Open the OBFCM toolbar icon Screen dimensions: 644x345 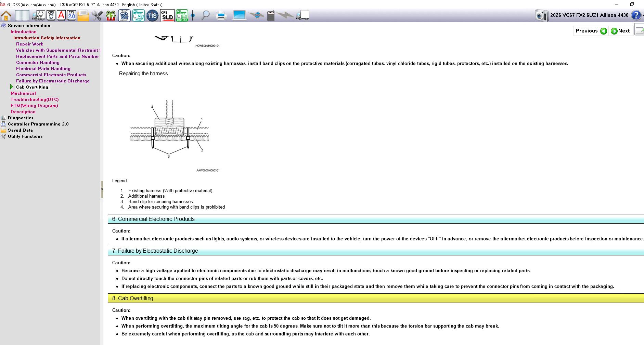coord(182,15)
